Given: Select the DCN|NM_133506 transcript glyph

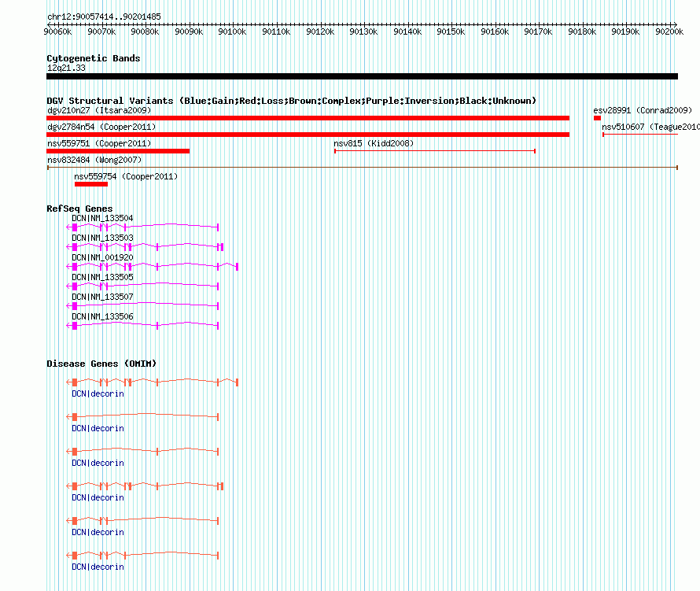Looking at the screenshot, I should coord(142,326).
